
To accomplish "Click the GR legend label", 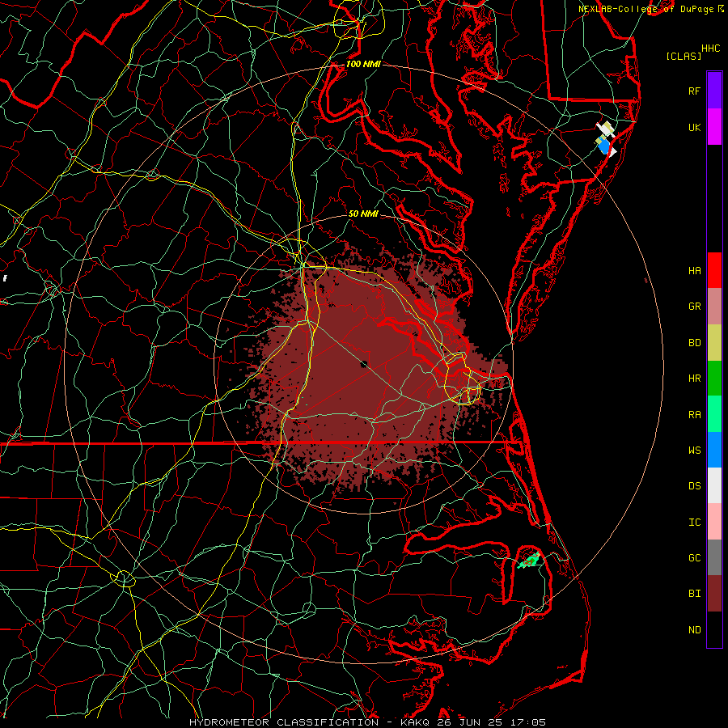I will click(x=694, y=306).
